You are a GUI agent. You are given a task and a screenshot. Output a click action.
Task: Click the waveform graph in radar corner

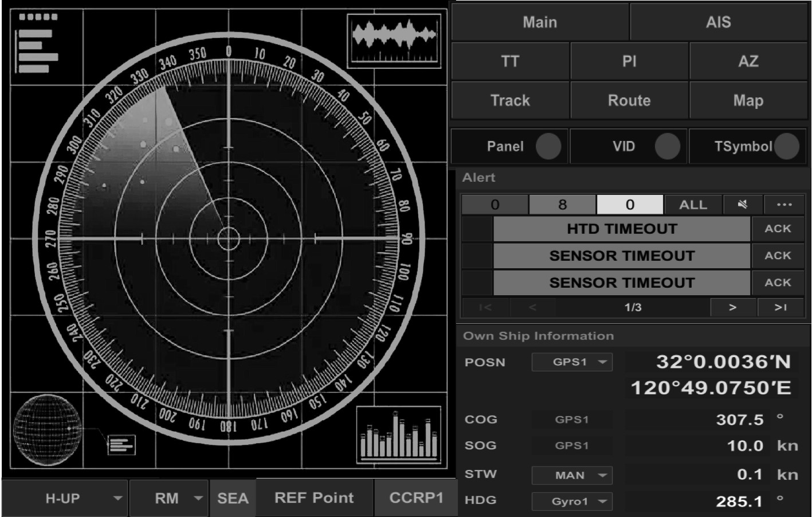pos(394,41)
